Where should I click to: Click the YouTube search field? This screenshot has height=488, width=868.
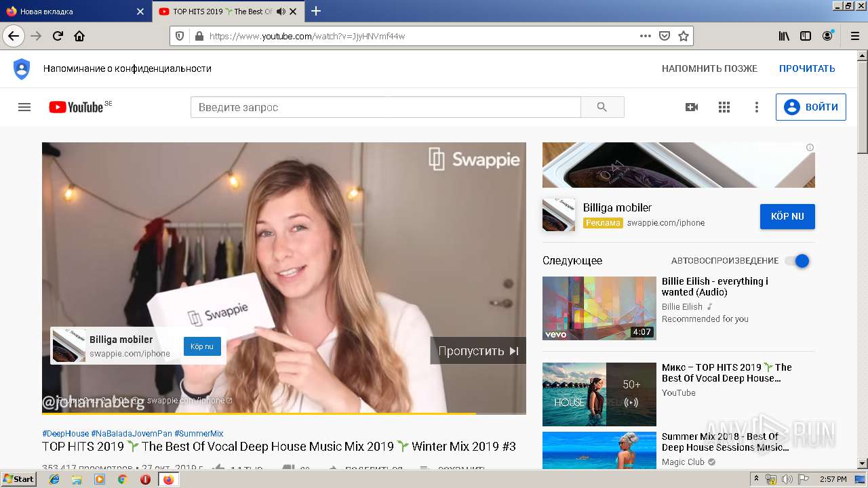click(385, 107)
